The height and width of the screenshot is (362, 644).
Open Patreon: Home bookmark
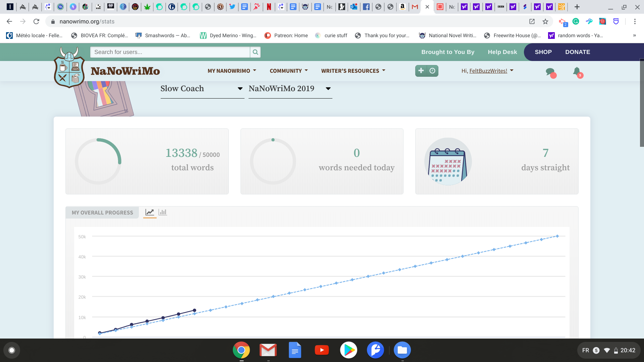point(286,35)
